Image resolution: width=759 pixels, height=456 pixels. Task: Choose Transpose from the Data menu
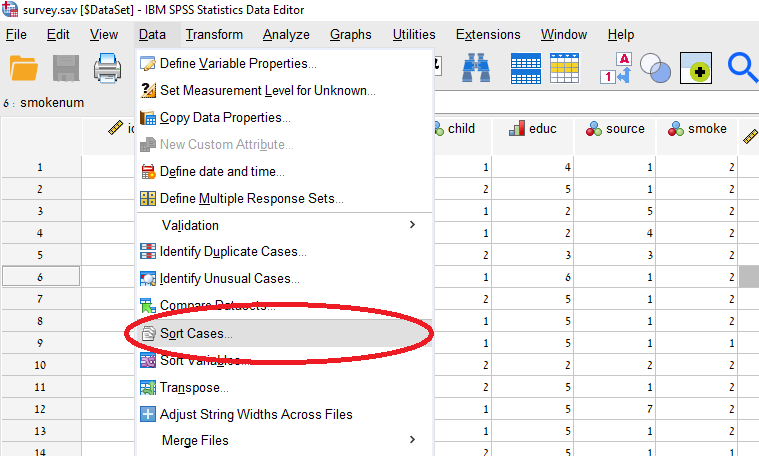(x=194, y=387)
